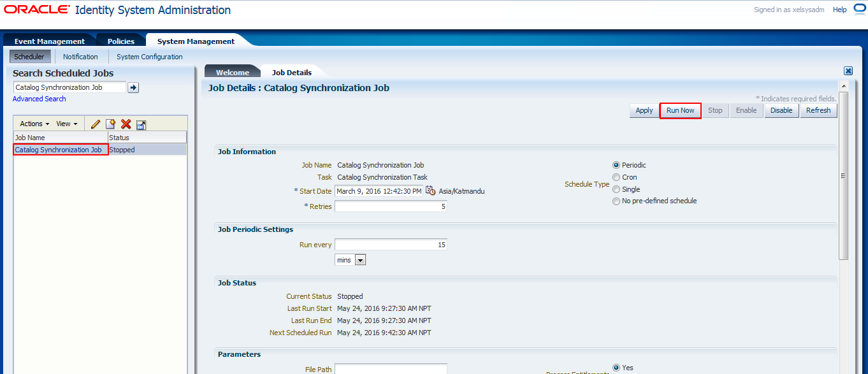Click the Retries input field
868x374 pixels.
pos(391,206)
